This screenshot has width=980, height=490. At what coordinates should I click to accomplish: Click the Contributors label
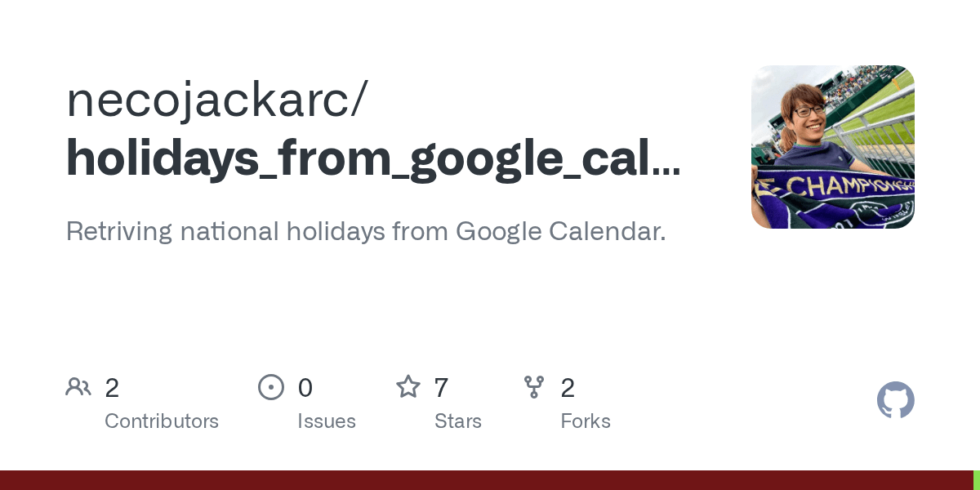point(162,421)
